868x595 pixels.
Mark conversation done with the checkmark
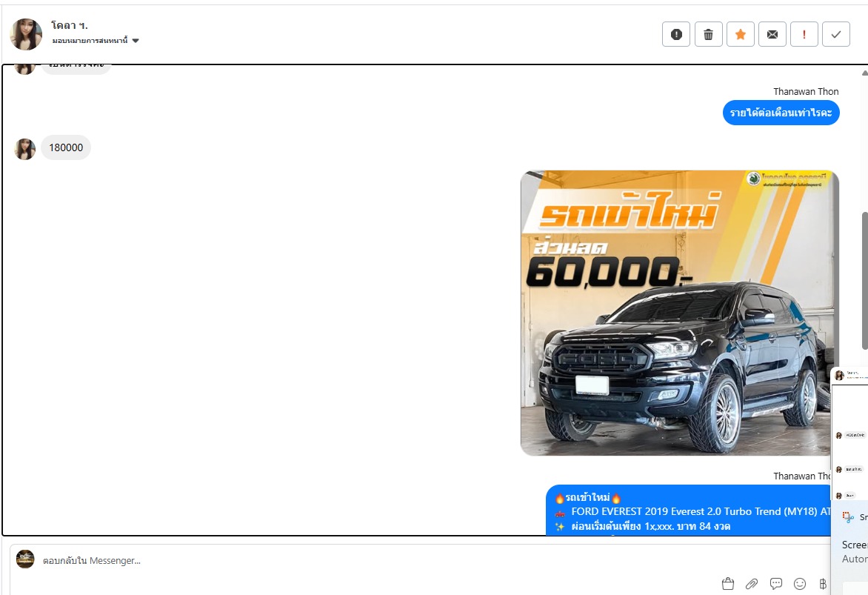pyautogui.click(x=836, y=34)
